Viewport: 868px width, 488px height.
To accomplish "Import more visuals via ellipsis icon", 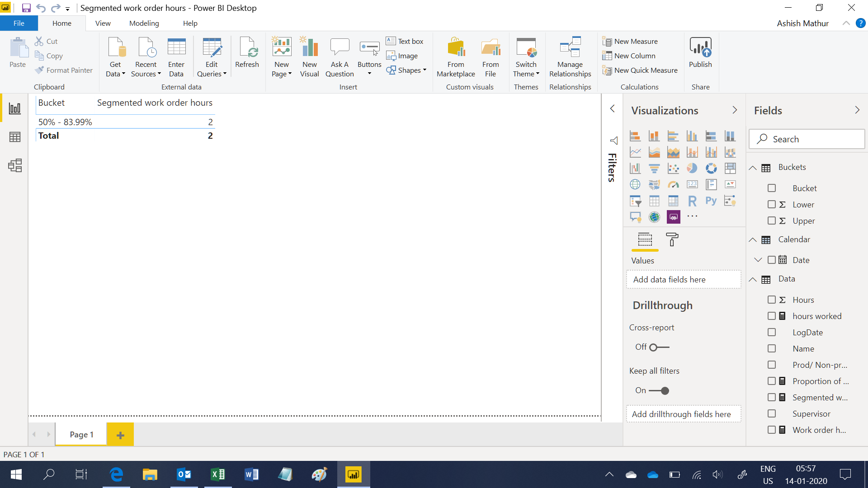I will tap(692, 216).
